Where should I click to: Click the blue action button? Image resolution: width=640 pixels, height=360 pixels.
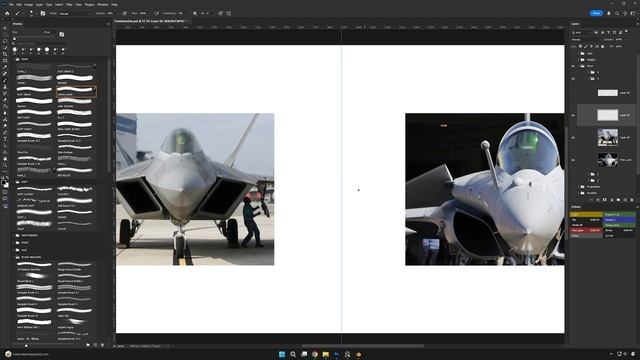[619, 220]
